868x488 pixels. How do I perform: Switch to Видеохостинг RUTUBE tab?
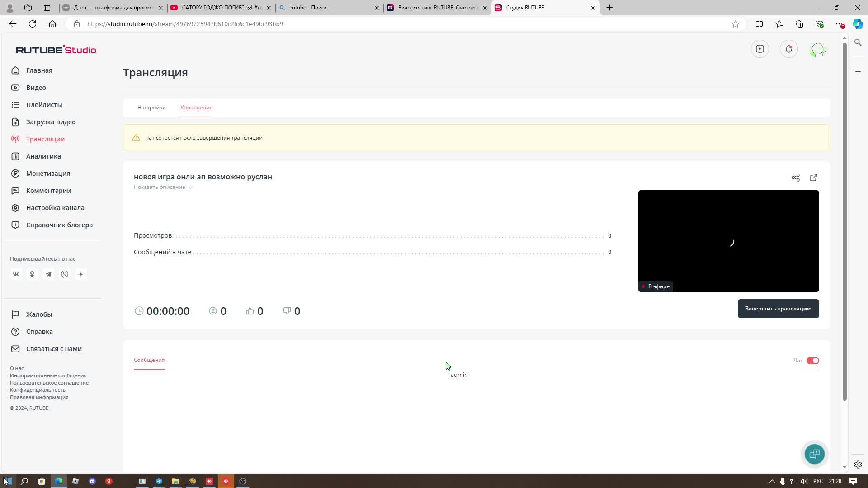click(x=437, y=8)
